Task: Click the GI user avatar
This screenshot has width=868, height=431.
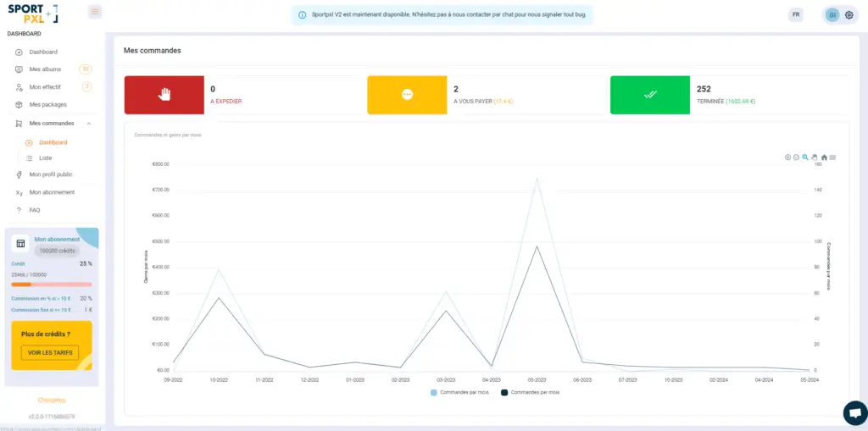Action: [x=832, y=15]
